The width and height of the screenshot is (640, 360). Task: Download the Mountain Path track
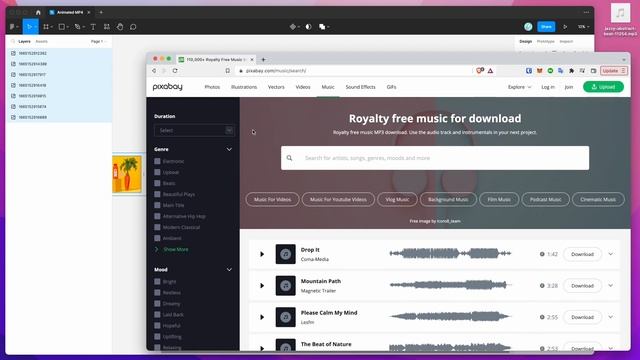point(582,286)
